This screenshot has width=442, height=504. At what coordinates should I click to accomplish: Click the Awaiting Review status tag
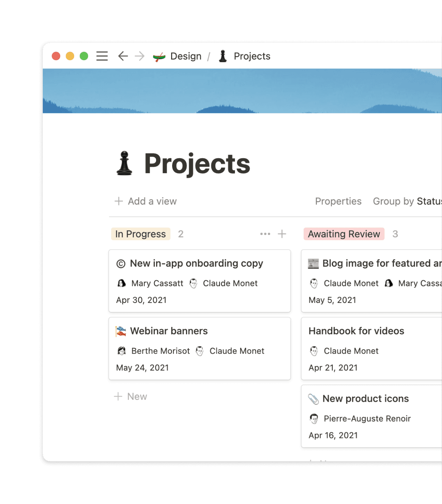[343, 234]
